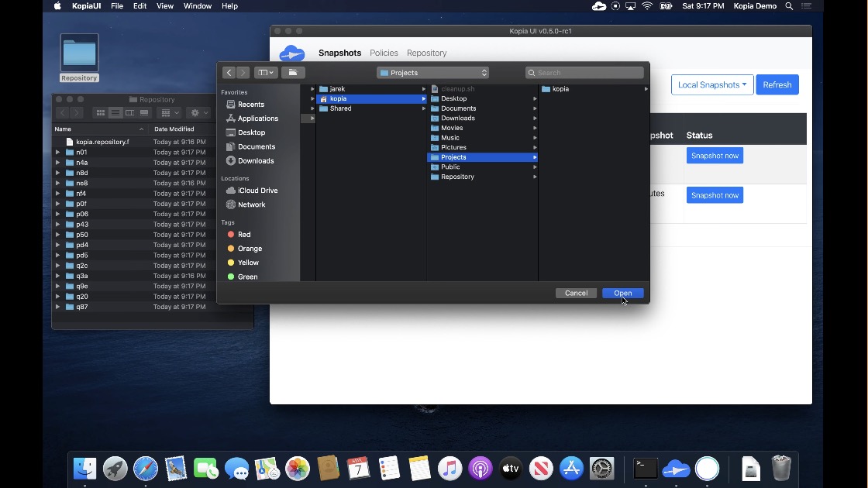
Task: Launch Terminal from the Dock
Action: (x=644, y=469)
